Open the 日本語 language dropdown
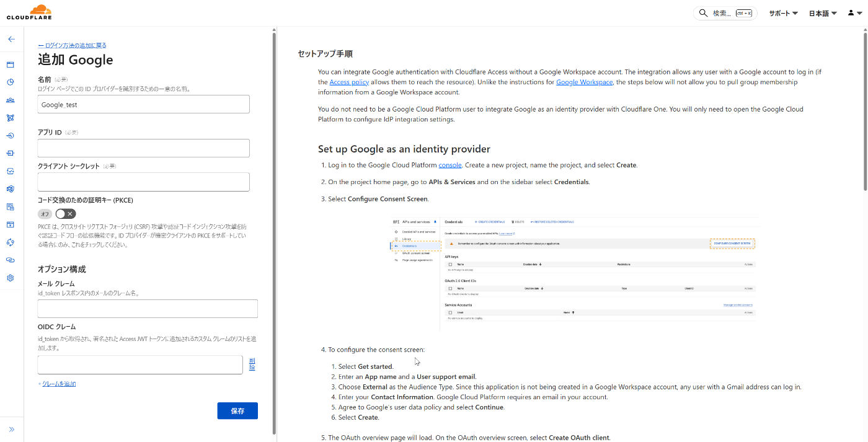This screenshot has height=442, width=868. (823, 13)
